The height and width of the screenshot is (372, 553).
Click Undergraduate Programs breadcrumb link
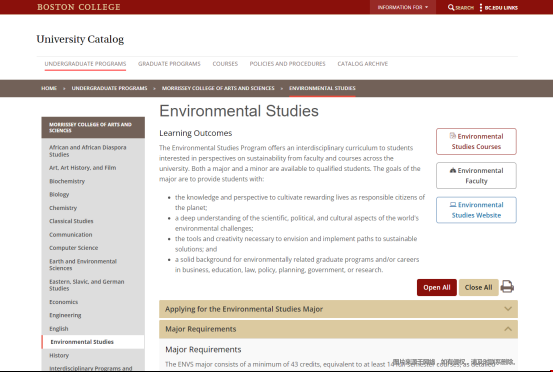tap(109, 88)
